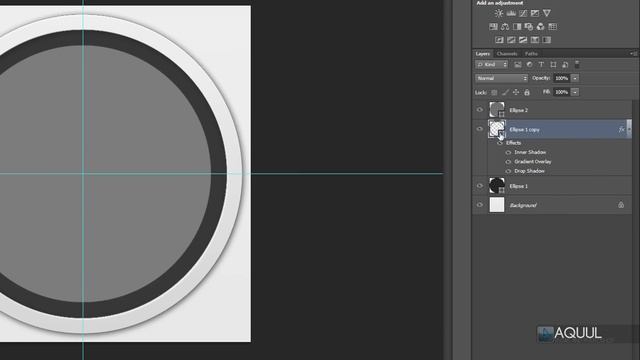Image resolution: width=640 pixels, height=360 pixels.
Task: Toggle the Drop Shadow effect visibility
Action: pyautogui.click(x=508, y=171)
